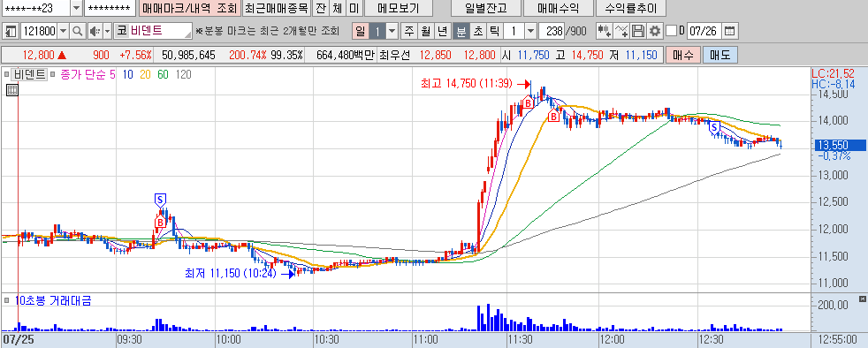This screenshot has height=348, width=868.
Task: Click the orange 20 moving average legend
Action: pos(145,74)
